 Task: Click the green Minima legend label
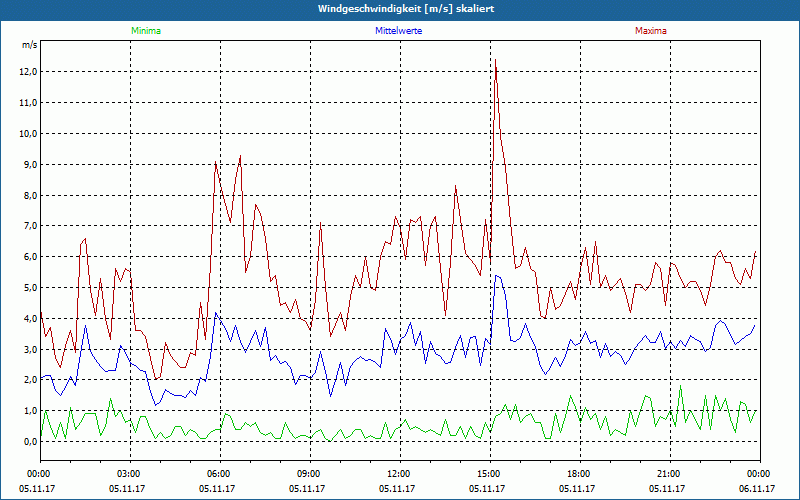[146, 31]
